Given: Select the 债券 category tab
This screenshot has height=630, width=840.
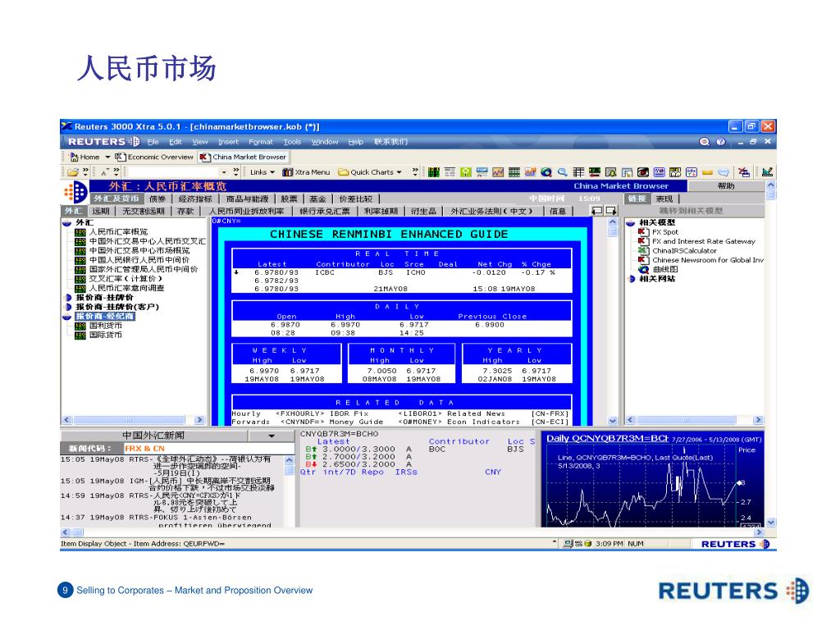Looking at the screenshot, I should click(158, 199).
